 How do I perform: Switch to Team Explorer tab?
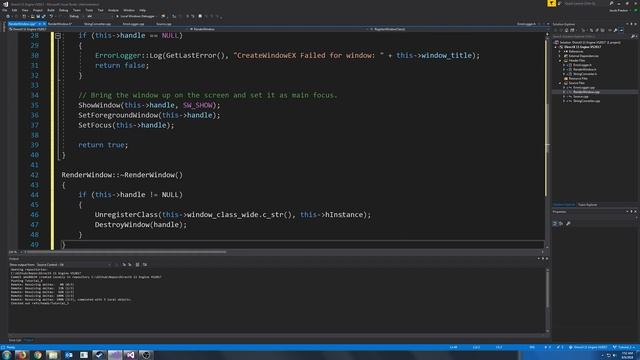pyautogui.click(x=587, y=204)
